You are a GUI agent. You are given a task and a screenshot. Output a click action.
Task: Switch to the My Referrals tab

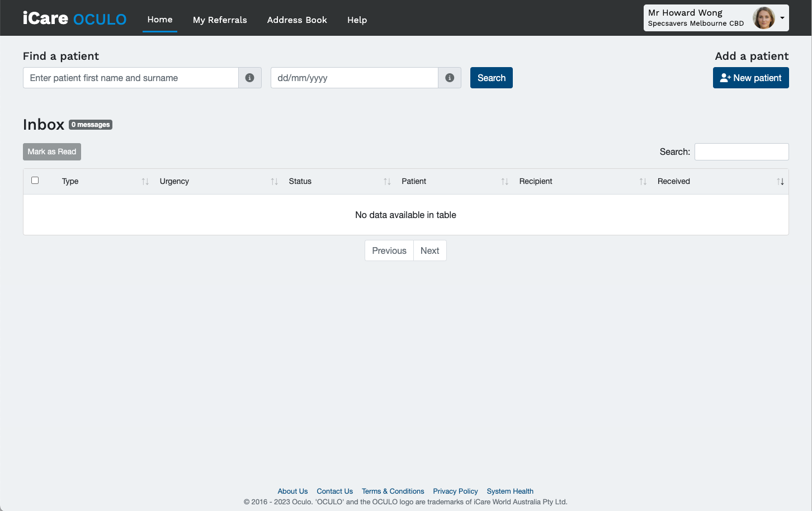coord(220,20)
